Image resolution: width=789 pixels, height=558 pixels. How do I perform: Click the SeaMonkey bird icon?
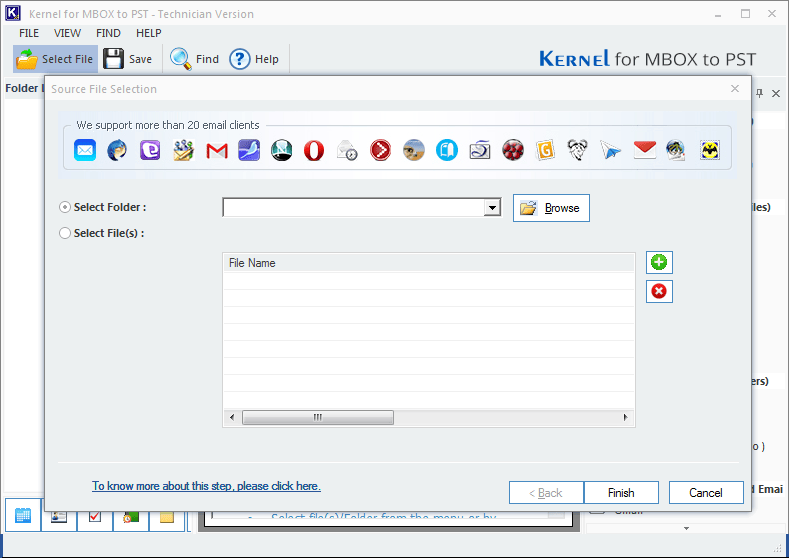click(249, 150)
